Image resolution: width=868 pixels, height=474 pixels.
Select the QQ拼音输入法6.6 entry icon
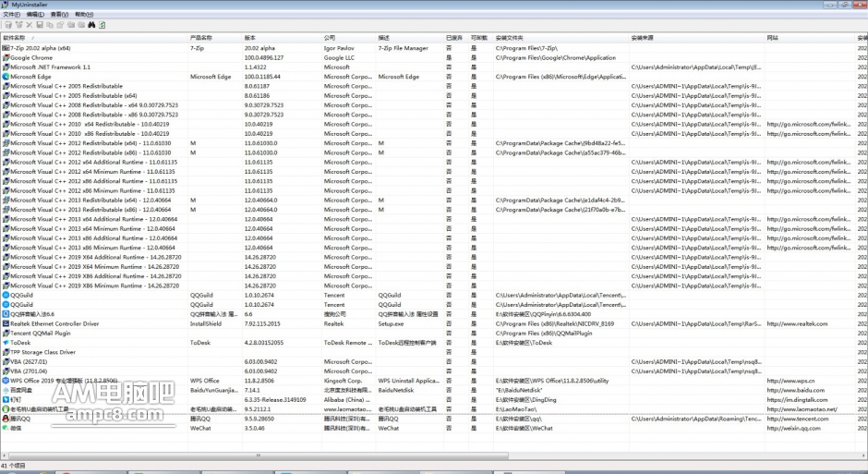[6, 314]
